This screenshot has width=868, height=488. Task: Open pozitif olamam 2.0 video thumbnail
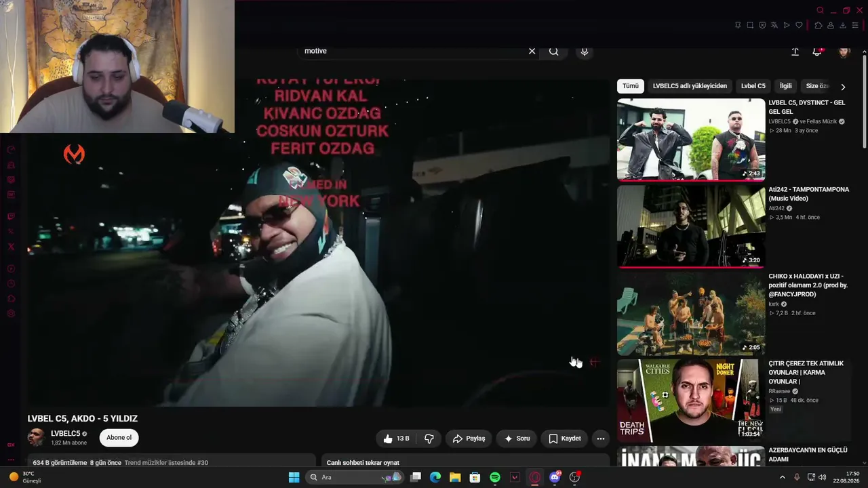click(x=691, y=314)
